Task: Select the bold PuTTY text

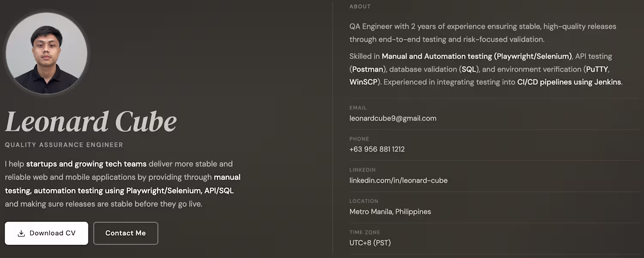Action: [597, 69]
